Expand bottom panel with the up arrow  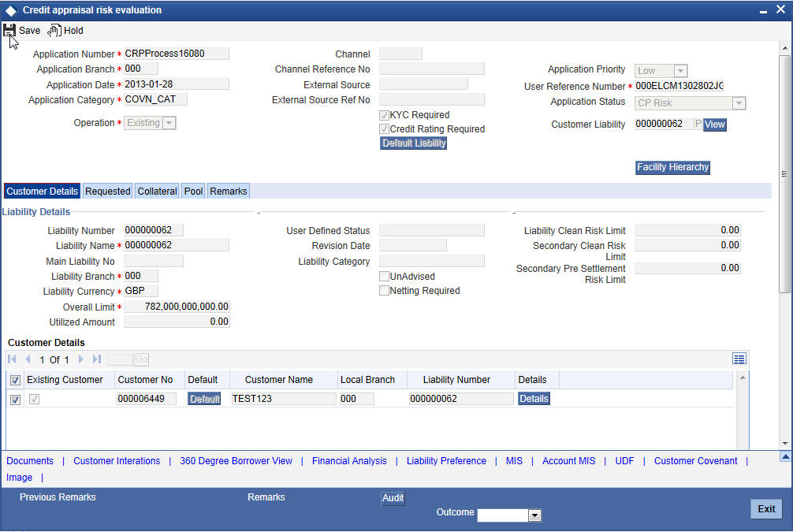(785, 456)
